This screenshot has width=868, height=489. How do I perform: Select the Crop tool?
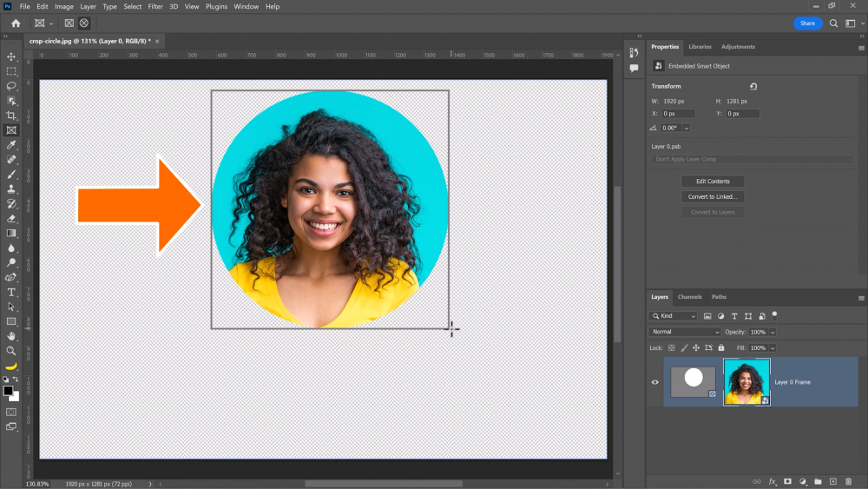[11, 116]
